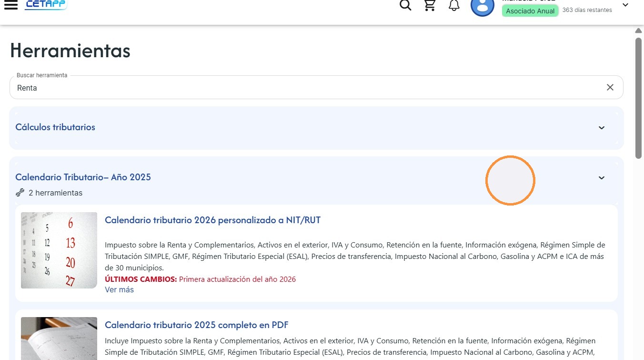Click 'Ver más' link
This screenshot has height=360, width=644.
(119, 290)
